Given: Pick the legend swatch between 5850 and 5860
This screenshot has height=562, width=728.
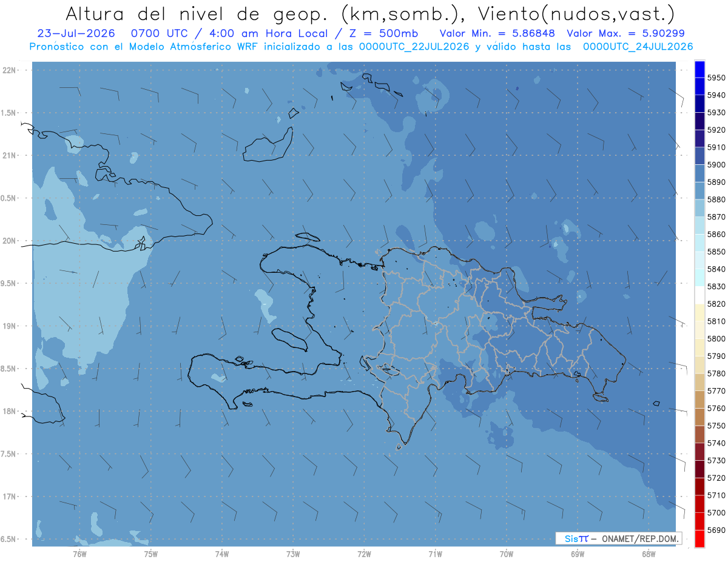Looking at the screenshot, I should click(699, 243).
